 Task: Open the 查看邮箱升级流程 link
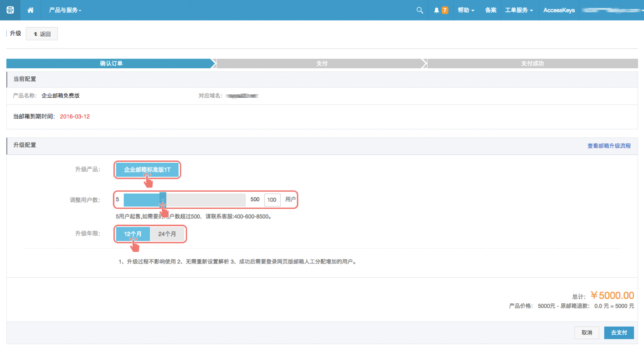tap(609, 146)
